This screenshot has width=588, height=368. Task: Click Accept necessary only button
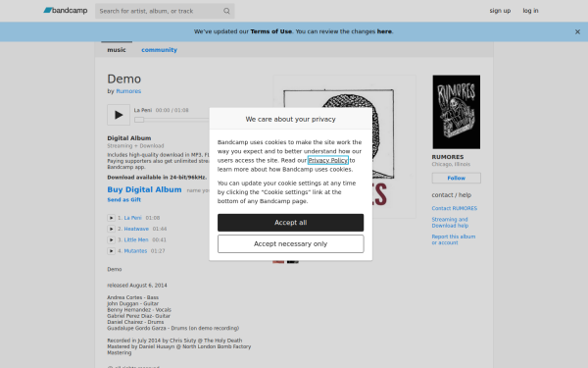coord(291,244)
